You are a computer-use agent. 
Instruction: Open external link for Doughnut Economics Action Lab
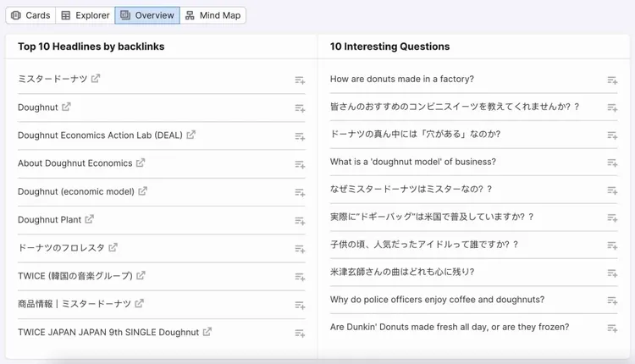[x=191, y=135]
